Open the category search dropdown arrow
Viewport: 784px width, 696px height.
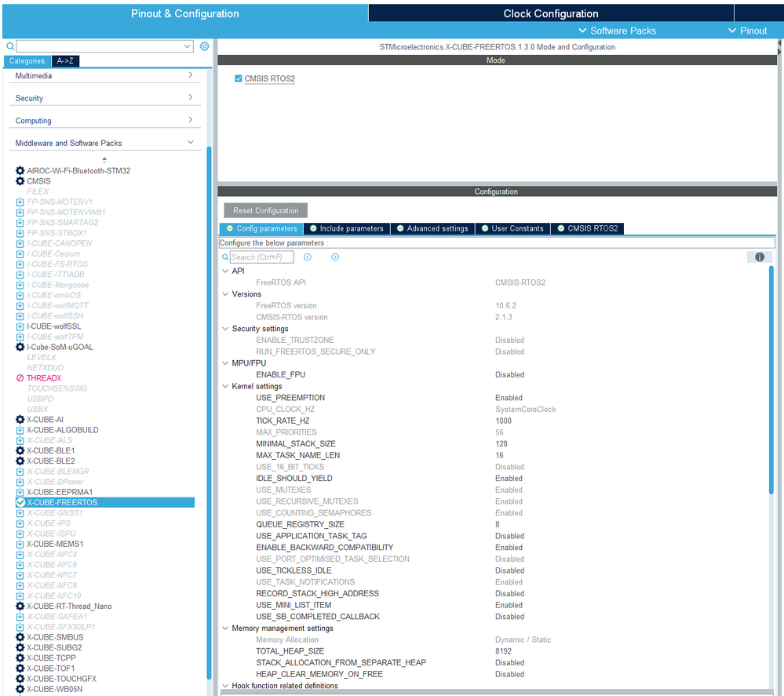(x=188, y=46)
